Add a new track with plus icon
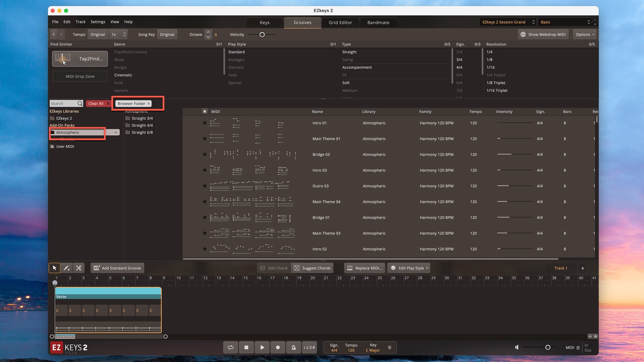The height and width of the screenshot is (362, 644). [583, 268]
